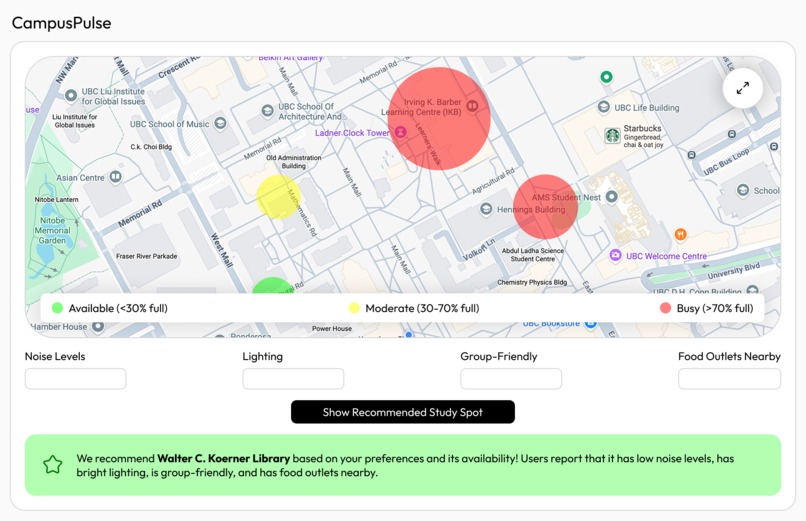Click the yellow Moderate legend dot
The image size is (806, 521).
tap(354, 308)
